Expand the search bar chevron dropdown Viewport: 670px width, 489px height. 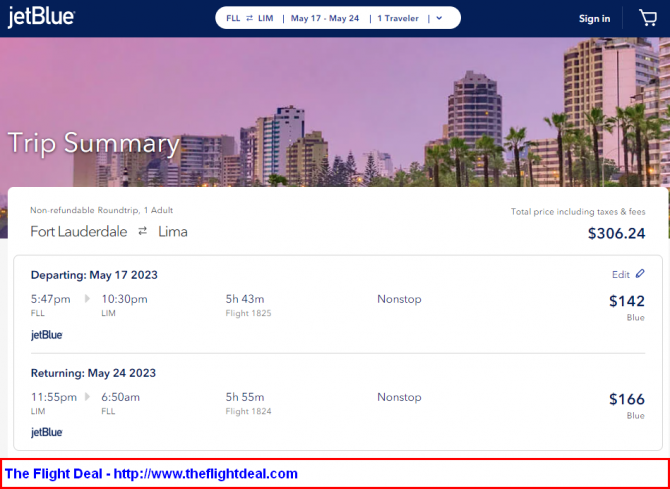[439, 18]
